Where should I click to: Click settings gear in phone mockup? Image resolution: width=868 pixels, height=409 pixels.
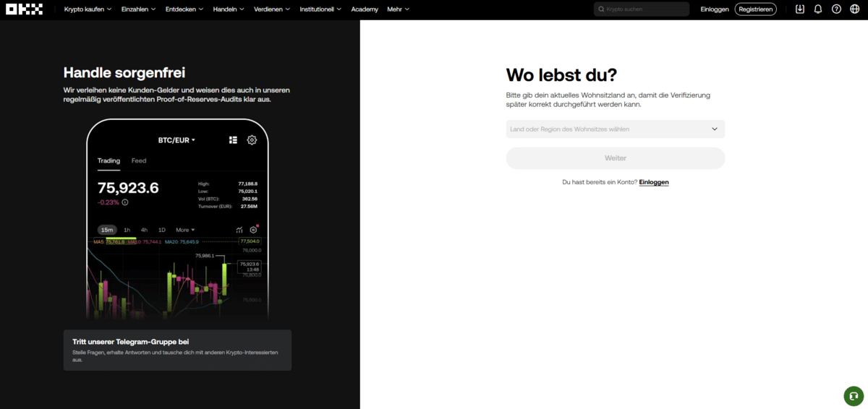[x=252, y=140]
